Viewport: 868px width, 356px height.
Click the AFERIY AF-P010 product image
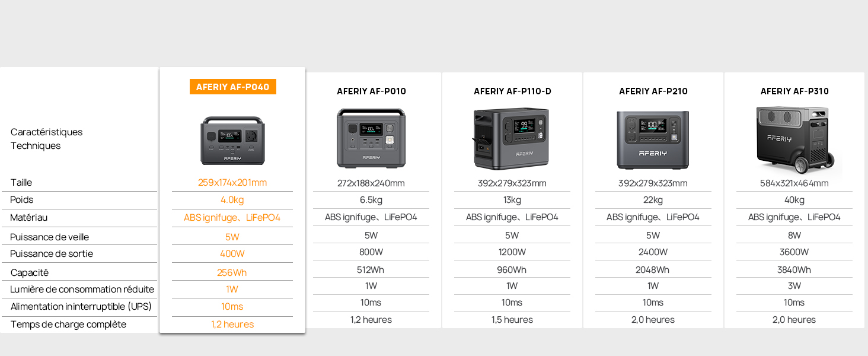[x=371, y=138]
